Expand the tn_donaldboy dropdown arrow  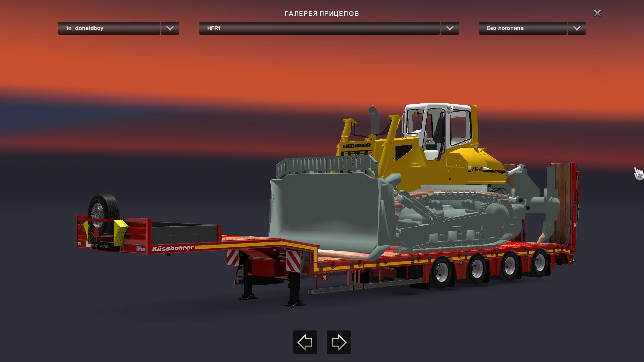[x=170, y=28]
